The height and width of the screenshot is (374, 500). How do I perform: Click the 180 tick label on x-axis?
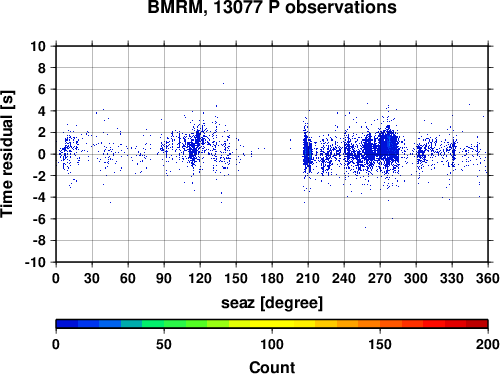(272, 278)
